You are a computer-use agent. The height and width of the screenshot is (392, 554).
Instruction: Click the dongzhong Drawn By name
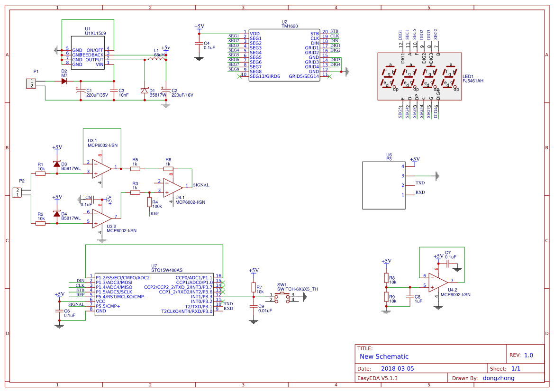[499, 378]
